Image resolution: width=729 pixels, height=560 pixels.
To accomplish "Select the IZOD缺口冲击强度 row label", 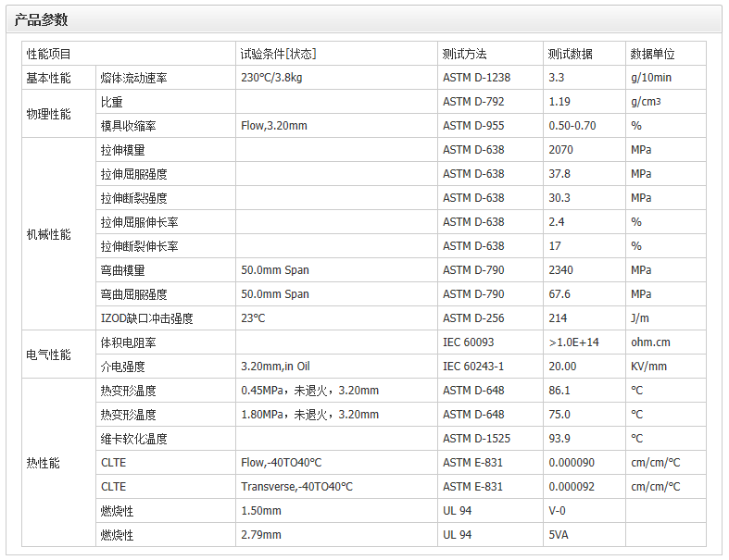I will tap(147, 318).
